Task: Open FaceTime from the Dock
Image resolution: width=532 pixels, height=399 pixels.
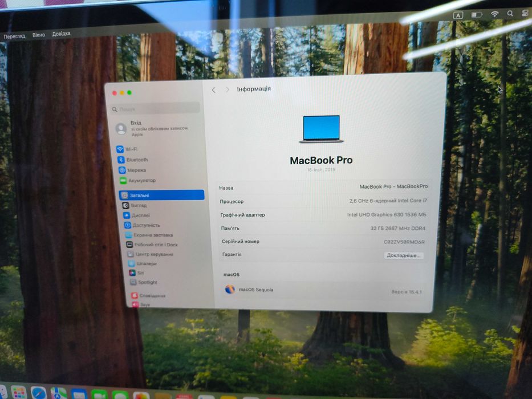Action: click(x=99, y=395)
